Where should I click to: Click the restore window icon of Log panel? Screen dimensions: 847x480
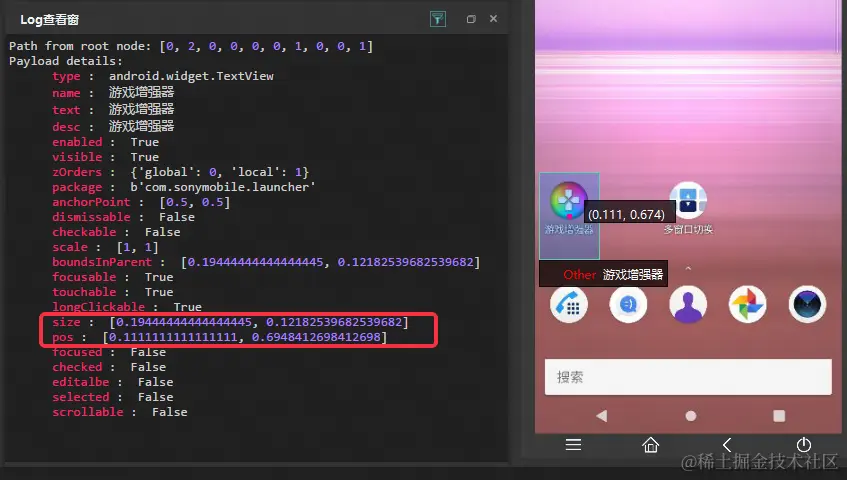(471, 19)
